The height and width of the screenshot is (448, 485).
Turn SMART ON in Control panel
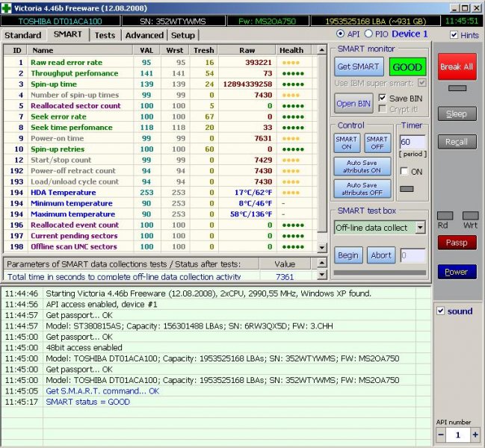click(346, 143)
